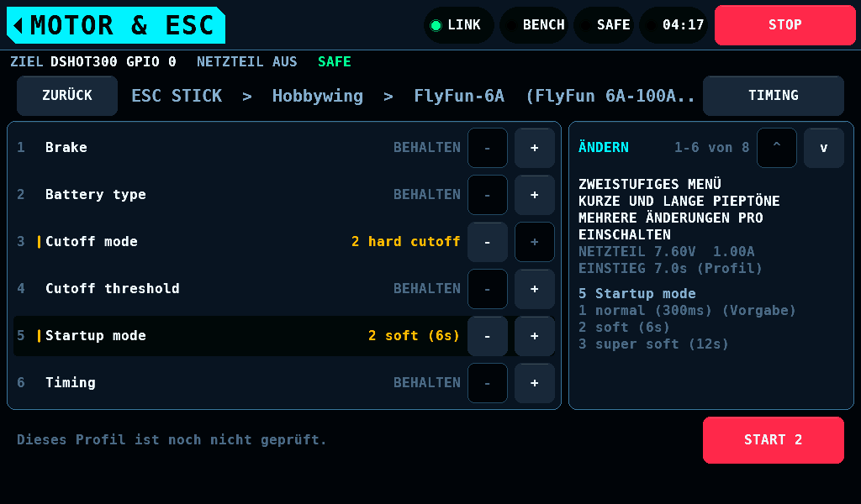Click the Hobbywing breadcrumb
Screen dimensions: 861x504
[x=318, y=97]
